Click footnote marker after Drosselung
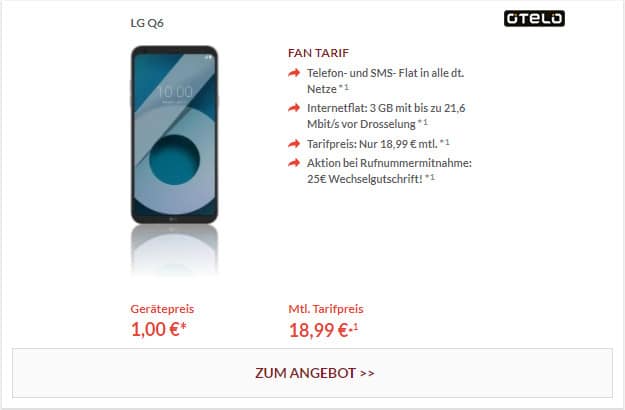625x410 pixels. pos(423,122)
